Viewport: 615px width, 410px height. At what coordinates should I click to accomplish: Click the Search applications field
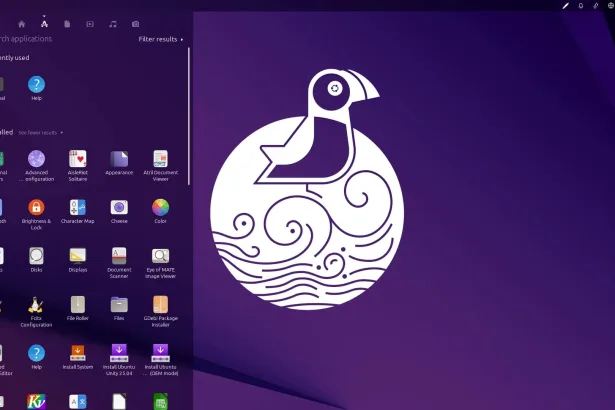tap(40, 39)
